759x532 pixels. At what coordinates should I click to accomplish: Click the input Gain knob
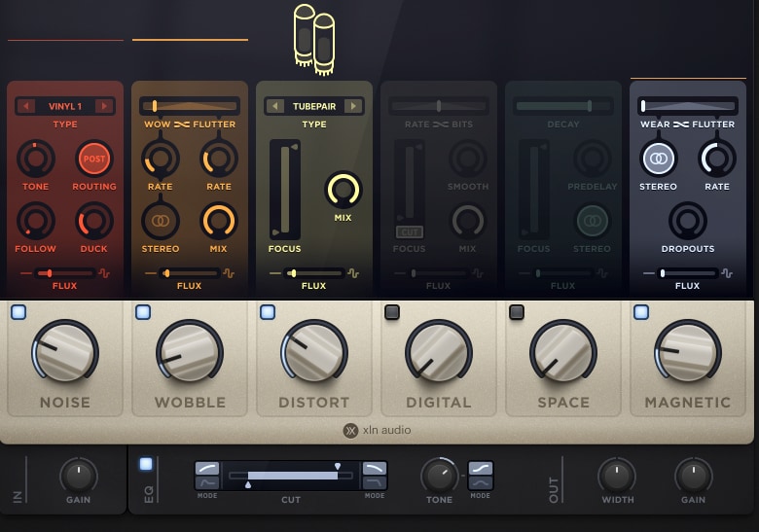point(79,476)
